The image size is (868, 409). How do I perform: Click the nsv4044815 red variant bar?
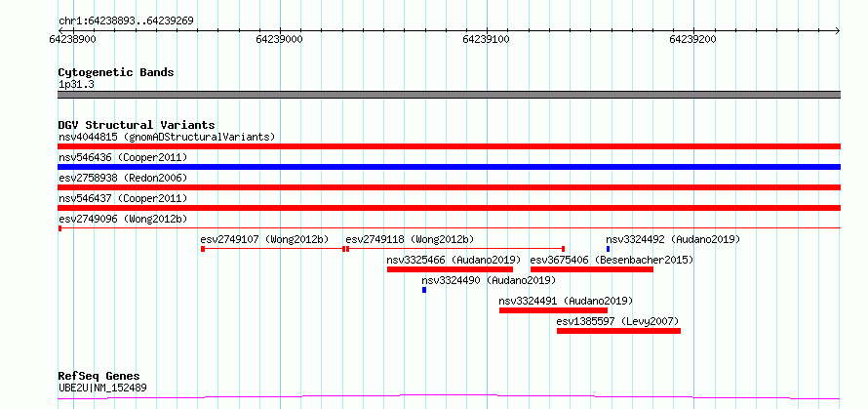pyautogui.click(x=449, y=146)
